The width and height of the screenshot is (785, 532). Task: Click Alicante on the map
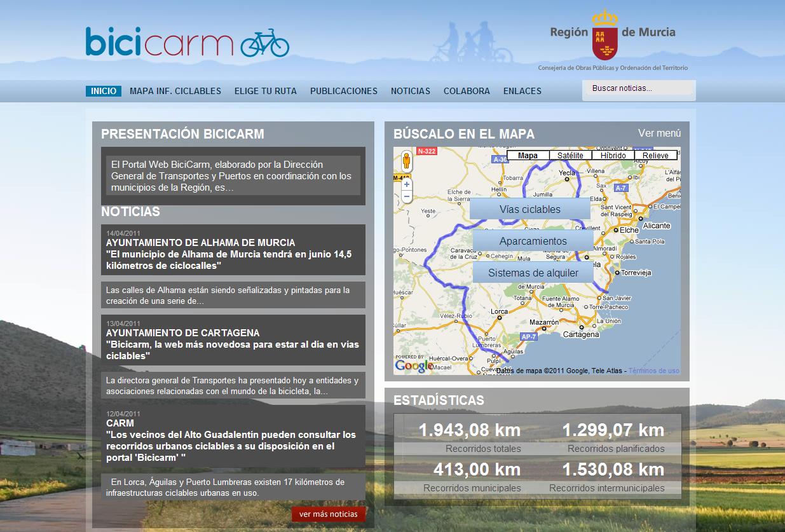(657, 226)
